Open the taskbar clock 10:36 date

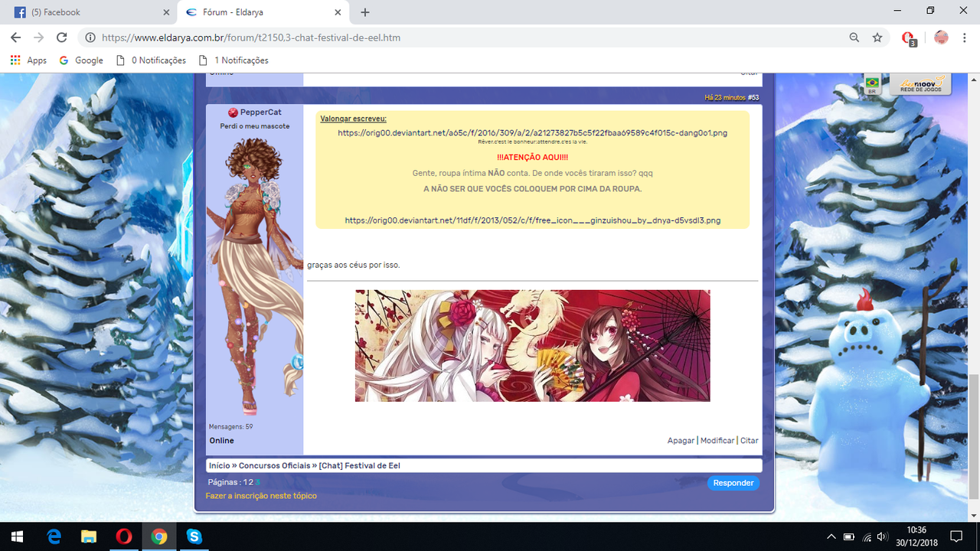click(916, 536)
